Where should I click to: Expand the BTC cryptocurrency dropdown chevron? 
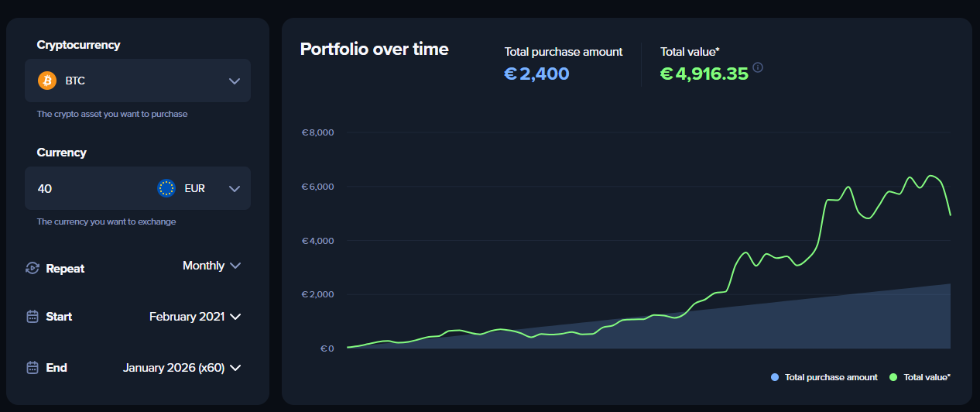point(235,81)
